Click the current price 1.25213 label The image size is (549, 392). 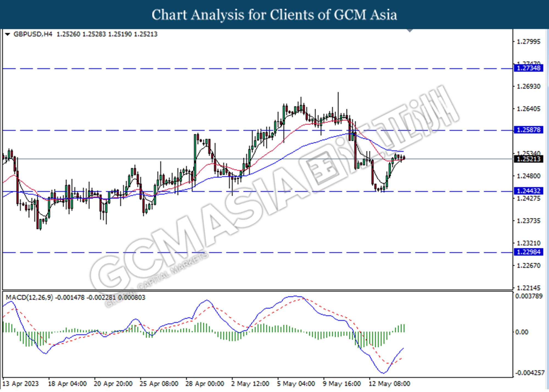tap(528, 159)
